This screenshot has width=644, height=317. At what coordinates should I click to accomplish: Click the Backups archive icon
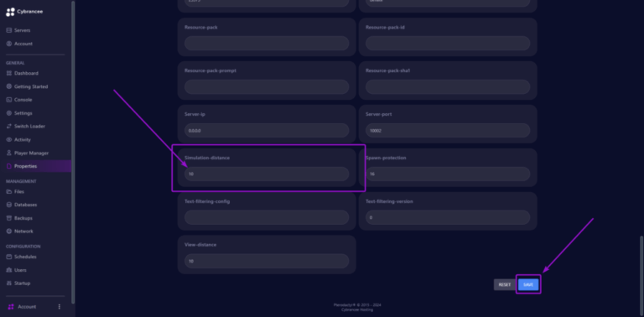tap(9, 218)
